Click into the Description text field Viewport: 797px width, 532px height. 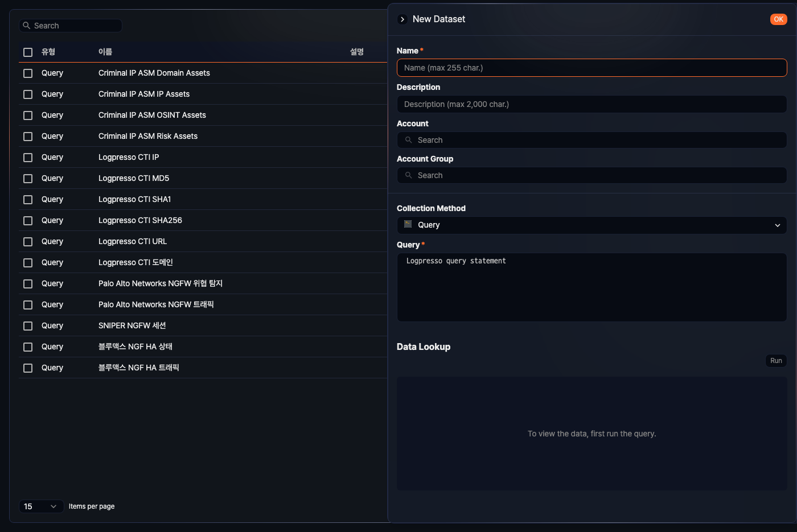(591, 104)
